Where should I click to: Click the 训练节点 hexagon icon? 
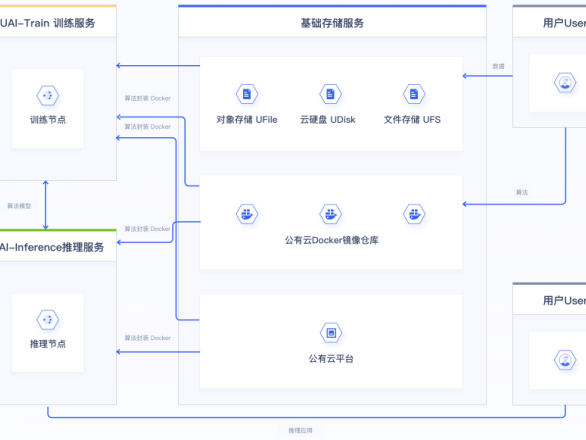pyautogui.click(x=47, y=96)
